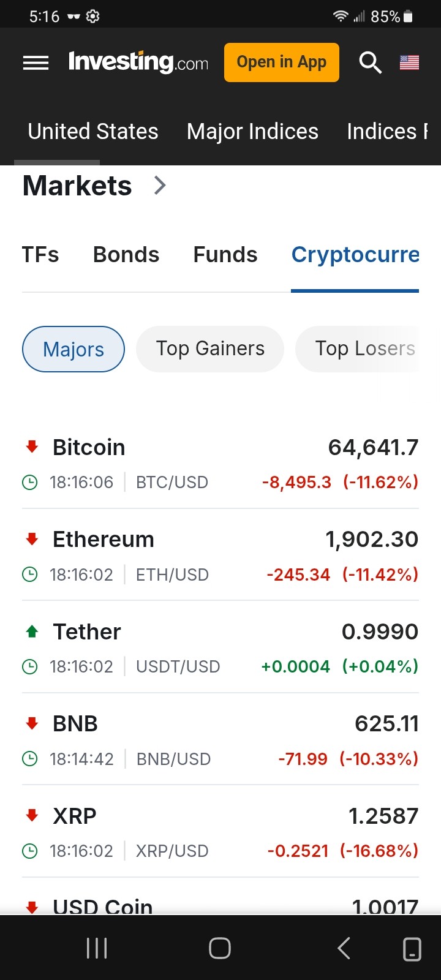The height and width of the screenshot is (980, 441).
Task: Tap the red down arrow beside BNB
Action: click(x=32, y=723)
